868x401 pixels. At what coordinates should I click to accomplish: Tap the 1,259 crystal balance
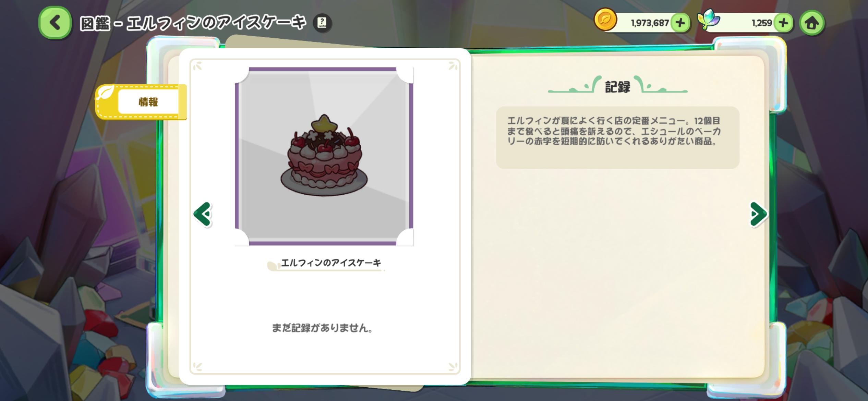[762, 23]
